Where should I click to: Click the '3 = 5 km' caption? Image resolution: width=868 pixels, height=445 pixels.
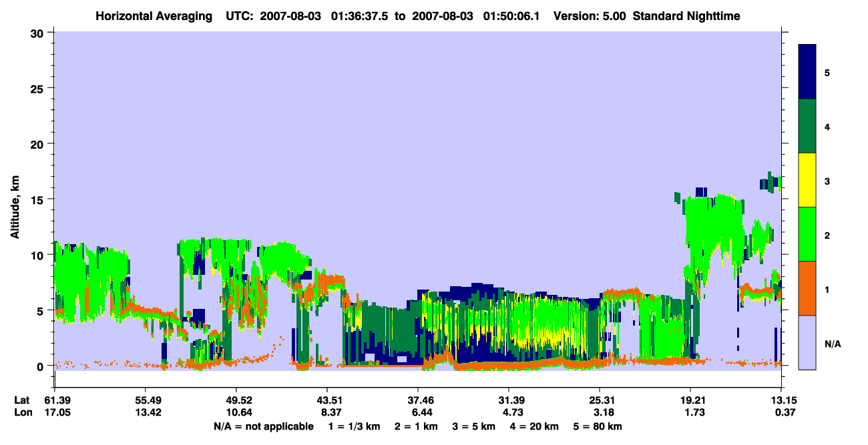[475, 426]
